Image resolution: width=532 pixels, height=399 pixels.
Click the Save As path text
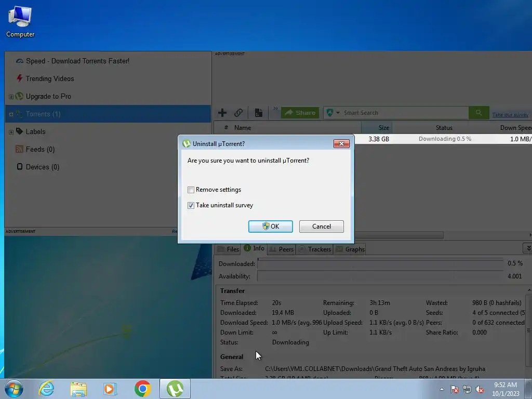tap(375, 369)
